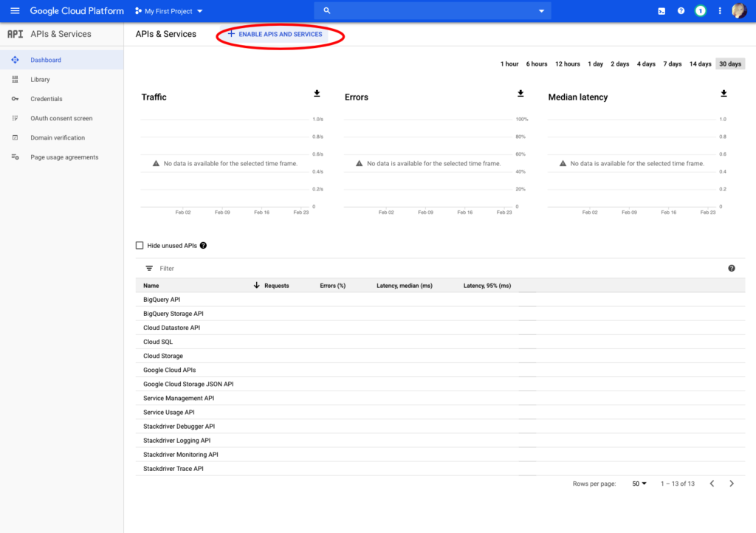
Task: Select the 14 days time range
Action: [700, 63]
